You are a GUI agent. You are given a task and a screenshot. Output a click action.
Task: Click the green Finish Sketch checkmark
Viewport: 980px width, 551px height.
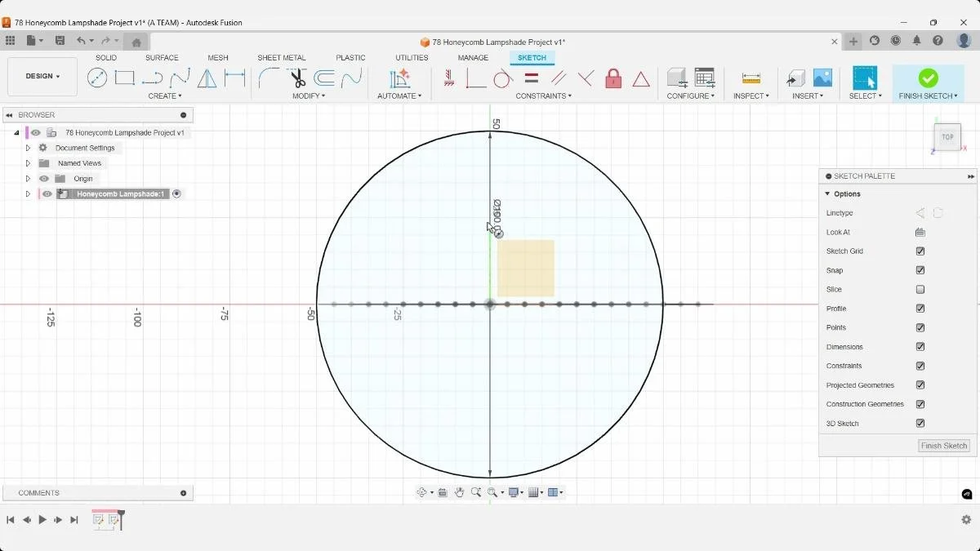(928, 78)
